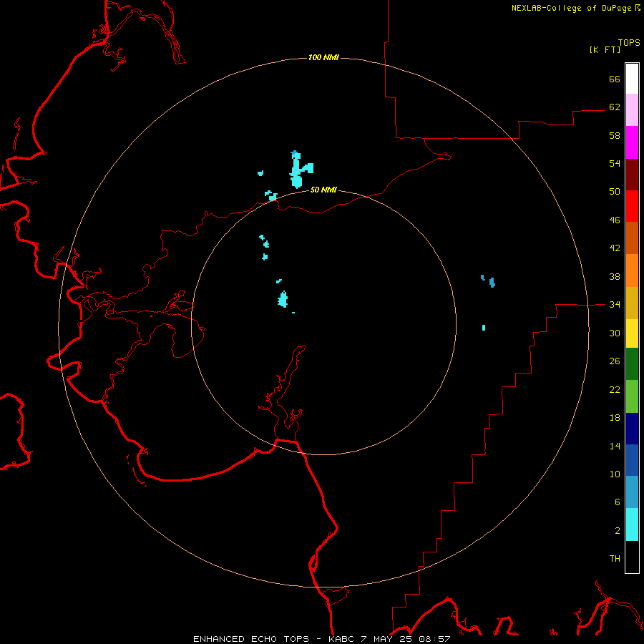Screen dimensions: 644x644
Task: Click the 22 scale value
Action: click(x=615, y=389)
